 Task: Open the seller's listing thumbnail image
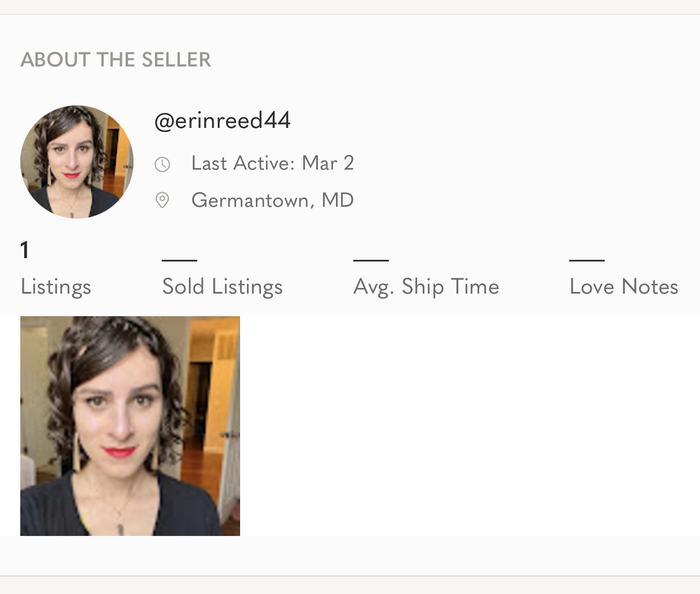(130, 425)
